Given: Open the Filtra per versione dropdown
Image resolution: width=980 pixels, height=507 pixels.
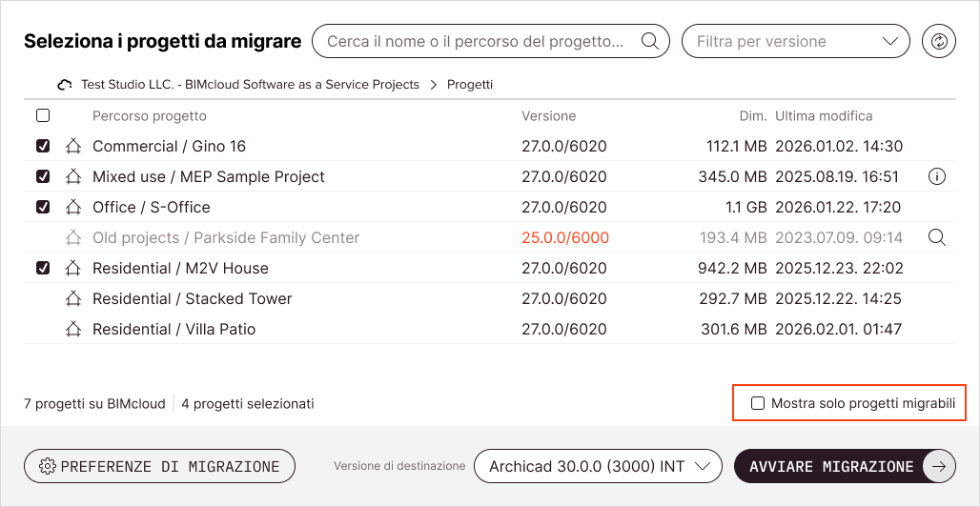Looking at the screenshot, I should pos(795,41).
